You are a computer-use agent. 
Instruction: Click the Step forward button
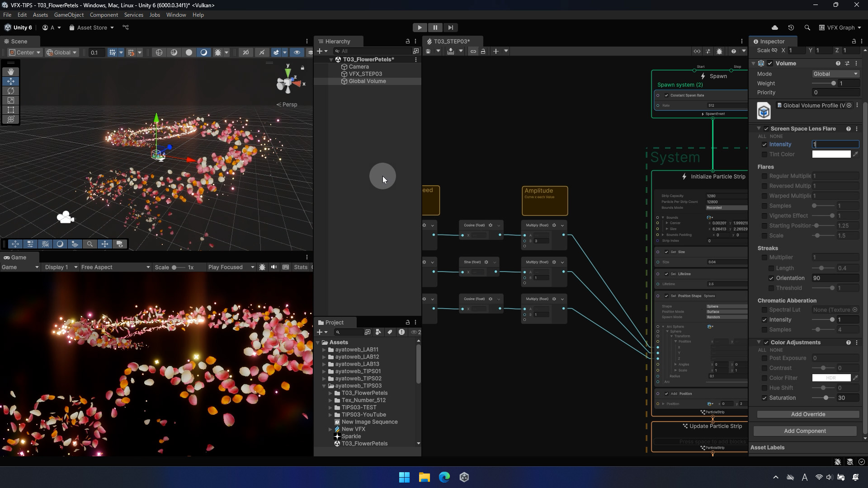pyautogui.click(x=450, y=28)
